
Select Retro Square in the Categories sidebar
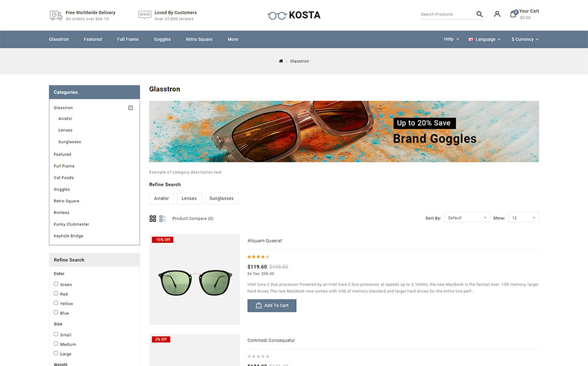pos(66,201)
